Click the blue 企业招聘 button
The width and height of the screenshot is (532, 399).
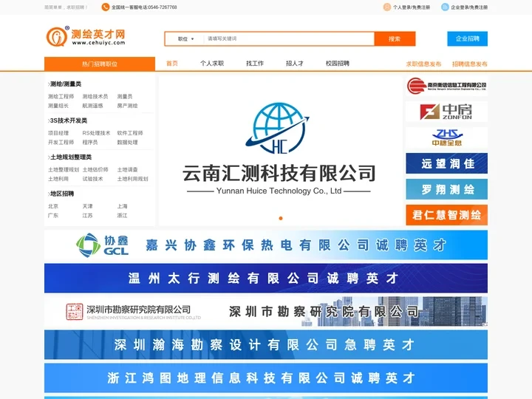[x=467, y=38]
